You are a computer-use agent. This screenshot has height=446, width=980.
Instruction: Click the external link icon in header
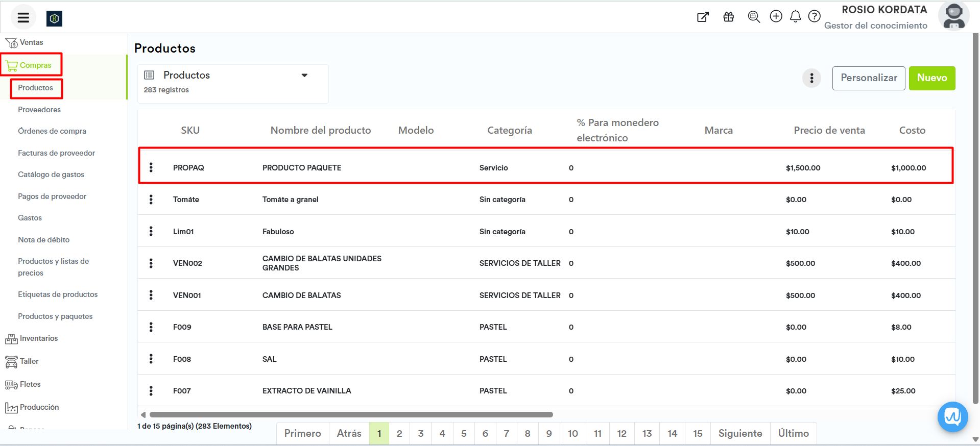(x=703, y=17)
